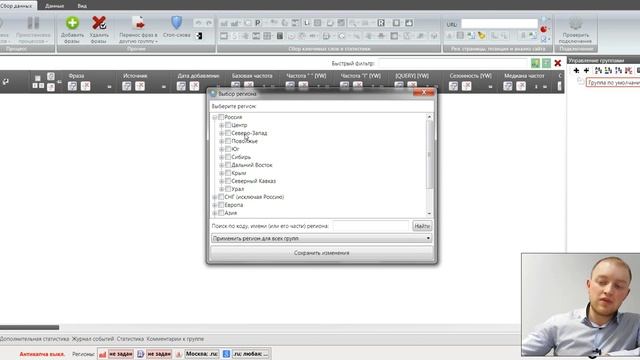Collapse the Россия tree node
The image size is (640, 360).
pos(215,118)
